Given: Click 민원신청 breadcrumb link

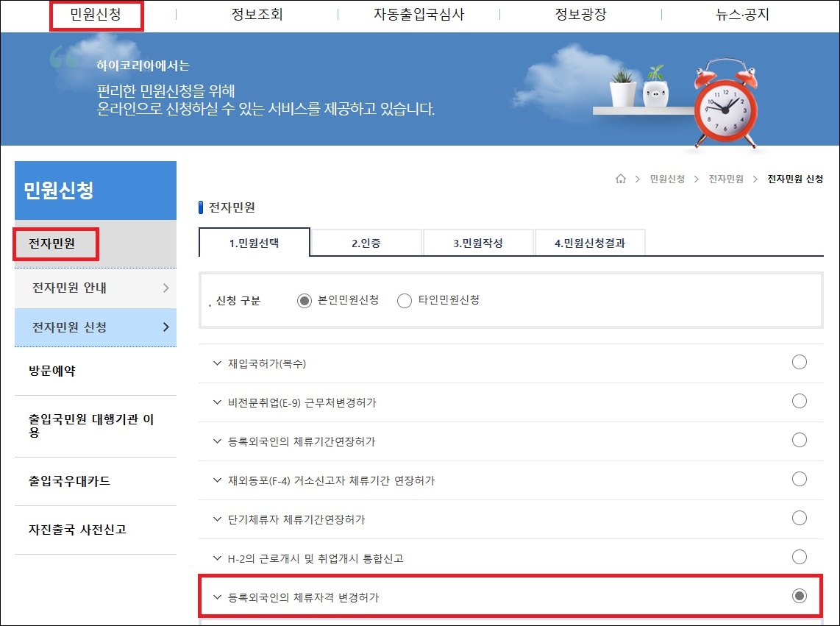Looking at the screenshot, I should tap(667, 179).
